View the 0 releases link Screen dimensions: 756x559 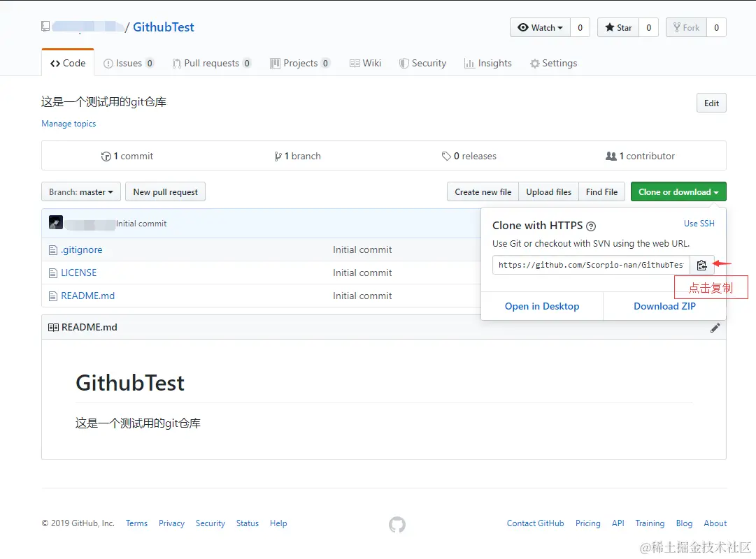(x=469, y=156)
